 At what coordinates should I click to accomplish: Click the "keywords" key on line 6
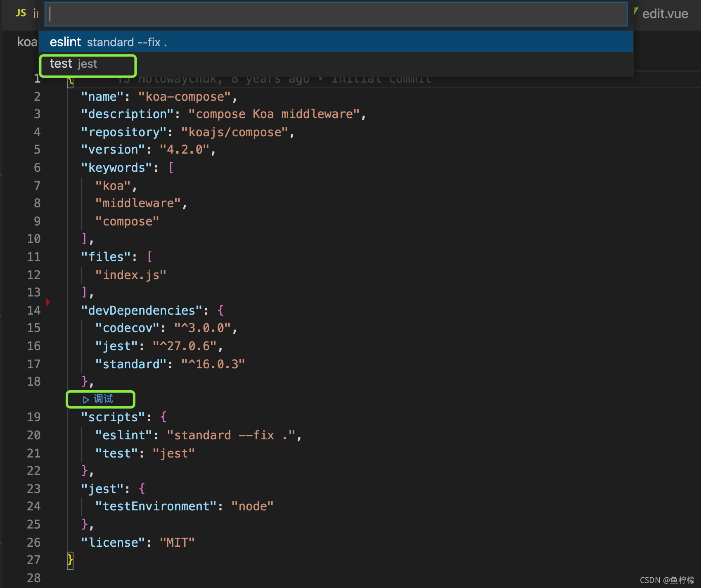point(117,168)
